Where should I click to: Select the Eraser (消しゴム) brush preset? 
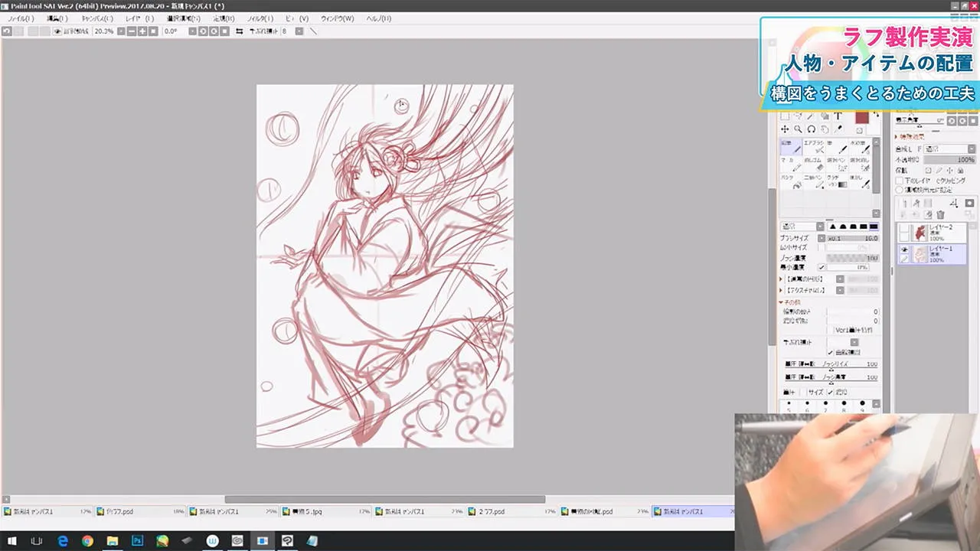pos(815,165)
